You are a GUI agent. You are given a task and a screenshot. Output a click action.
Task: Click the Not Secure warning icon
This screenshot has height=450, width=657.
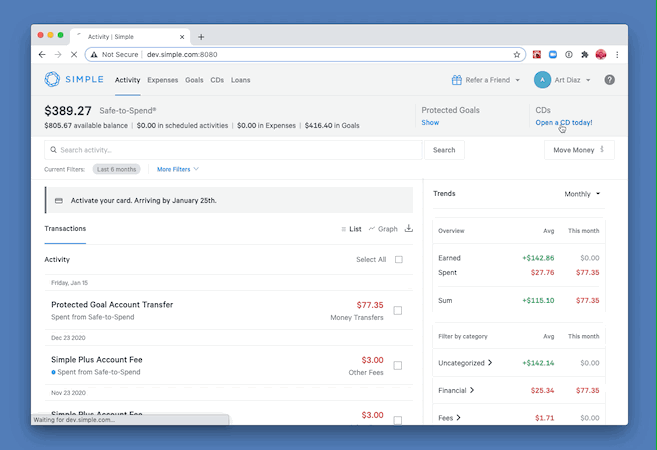click(94, 54)
